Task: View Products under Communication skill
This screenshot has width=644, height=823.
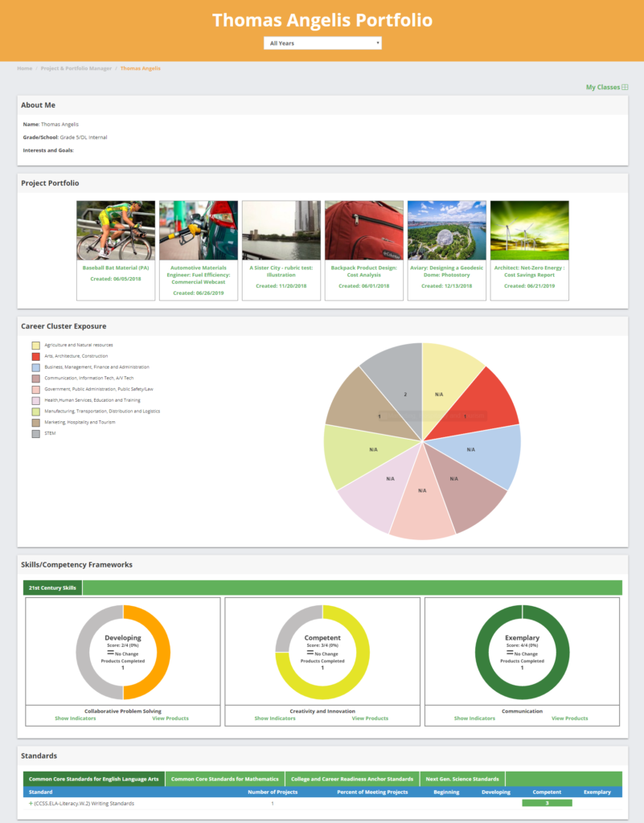Action: 569,719
